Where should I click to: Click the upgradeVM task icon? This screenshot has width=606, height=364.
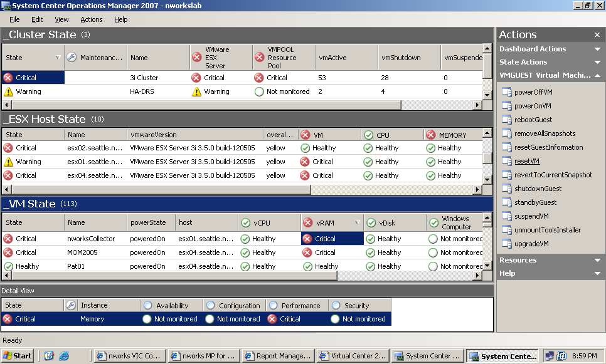point(506,244)
